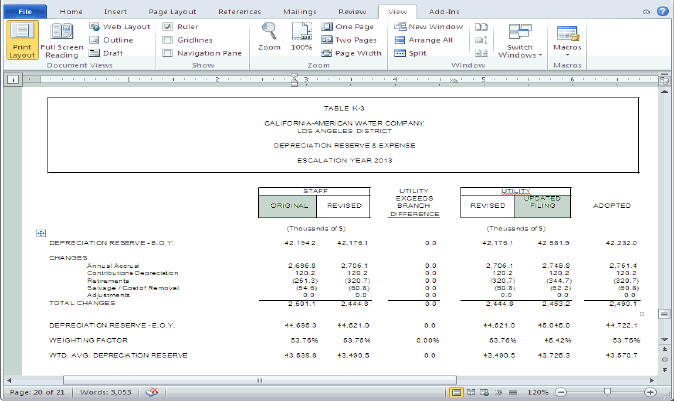
Task: Switch to Print Layout view
Action: [21, 40]
